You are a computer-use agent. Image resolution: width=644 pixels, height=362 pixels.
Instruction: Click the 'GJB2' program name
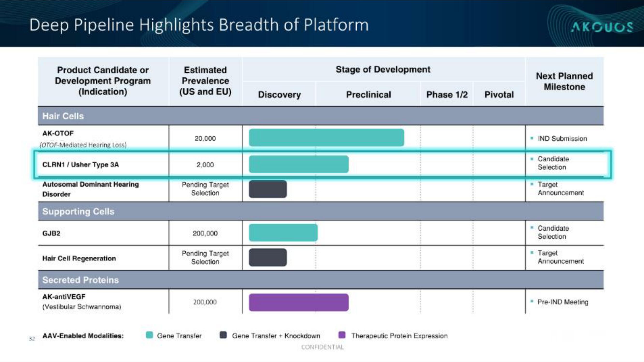click(x=51, y=233)
